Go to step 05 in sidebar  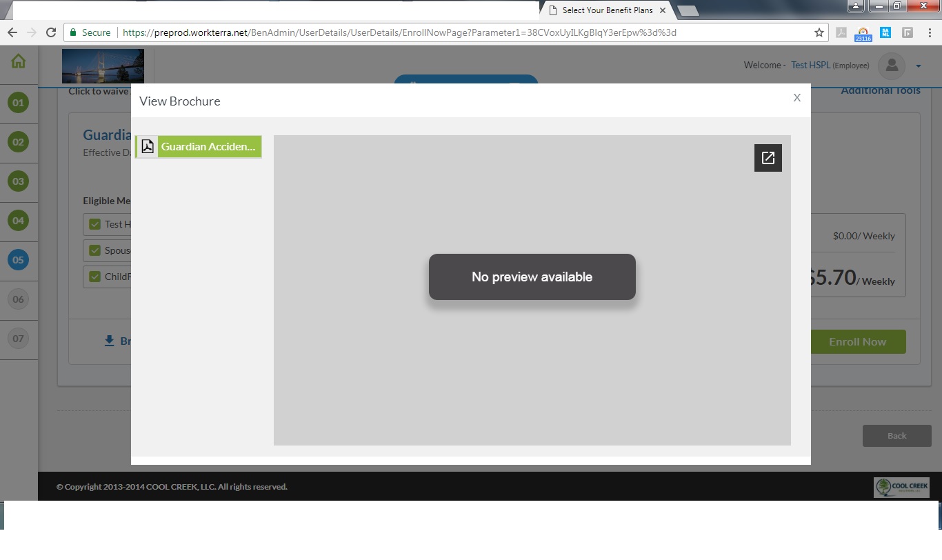coord(18,260)
